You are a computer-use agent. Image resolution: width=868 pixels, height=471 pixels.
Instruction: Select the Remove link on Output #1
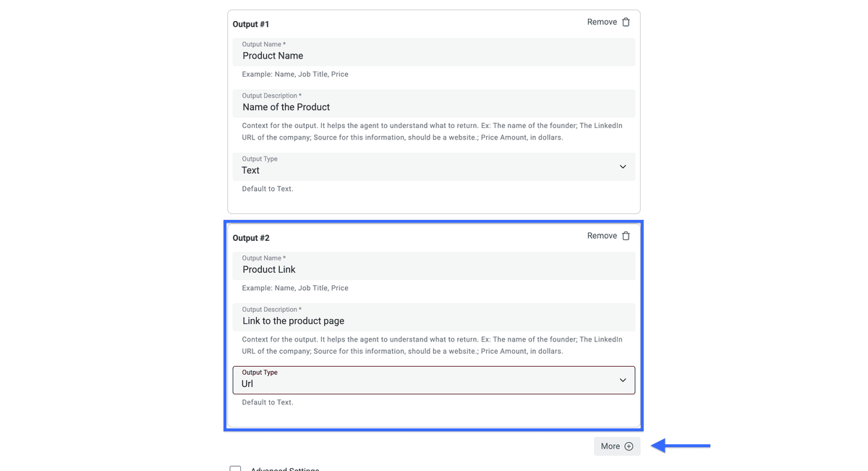[x=602, y=22]
